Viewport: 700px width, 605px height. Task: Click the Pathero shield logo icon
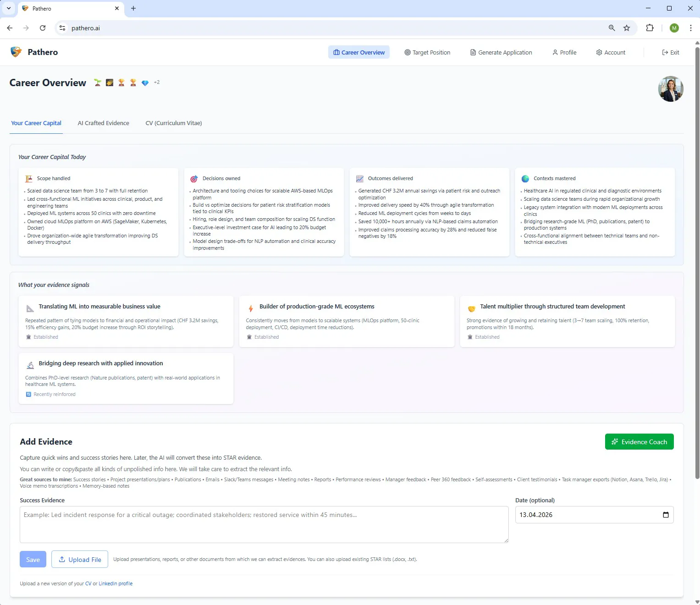(16, 52)
